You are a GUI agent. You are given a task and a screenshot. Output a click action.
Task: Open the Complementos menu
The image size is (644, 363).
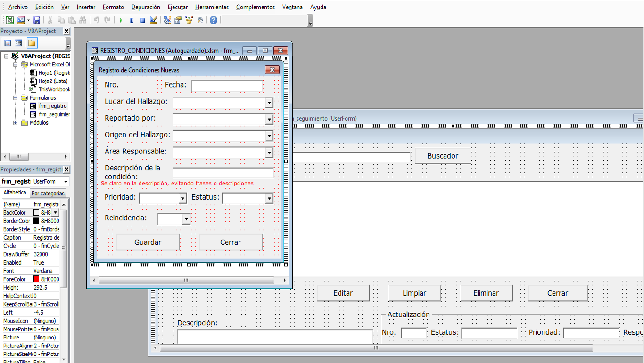(256, 7)
